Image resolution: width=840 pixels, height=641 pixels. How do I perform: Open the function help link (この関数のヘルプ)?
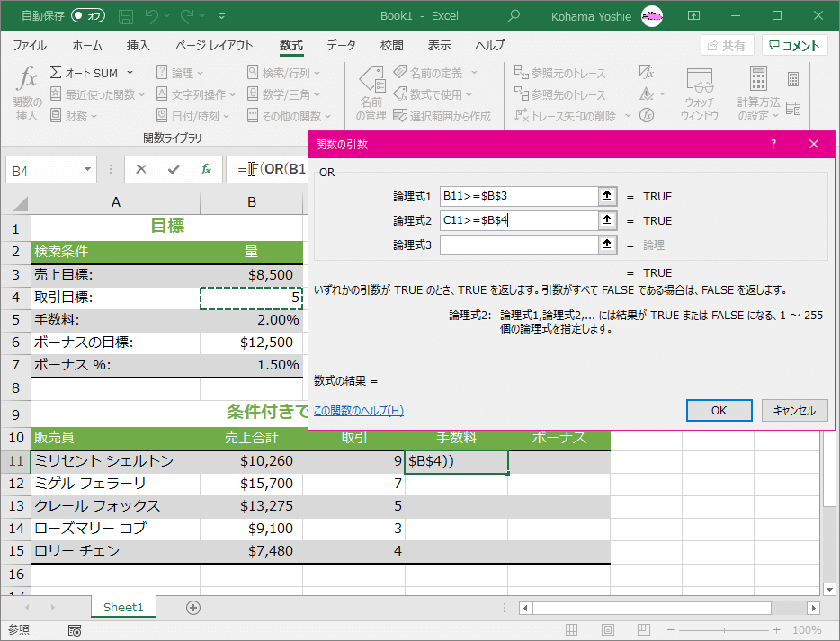point(359,411)
